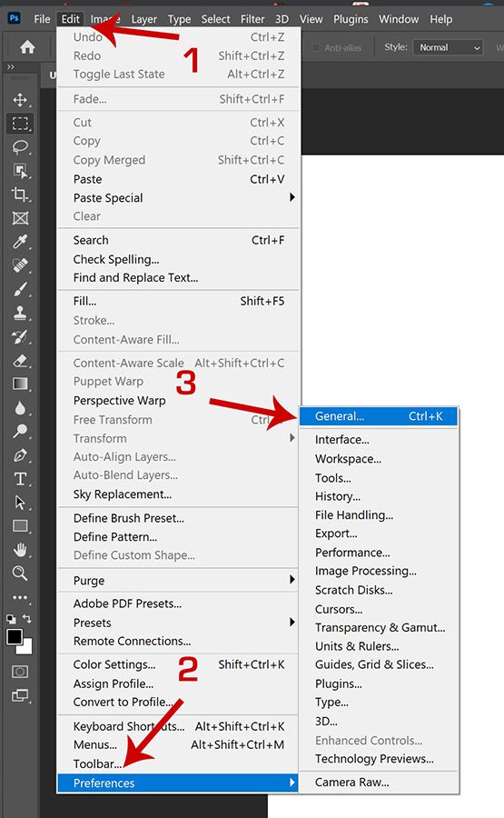Choose Camera Raw... preferences
The width and height of the screenshot is (504, 818).
pyautogui.click(x=379, y=782)
